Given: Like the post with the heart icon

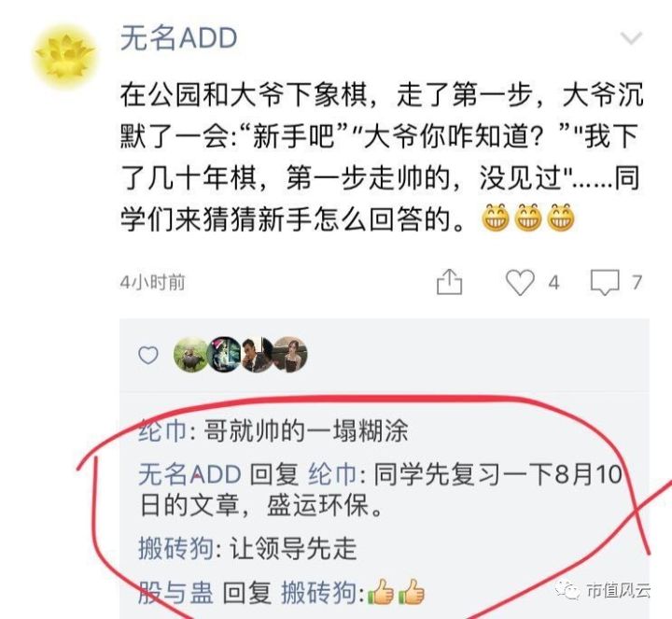Looking at the screenshot, I should [x=520, y=282].
